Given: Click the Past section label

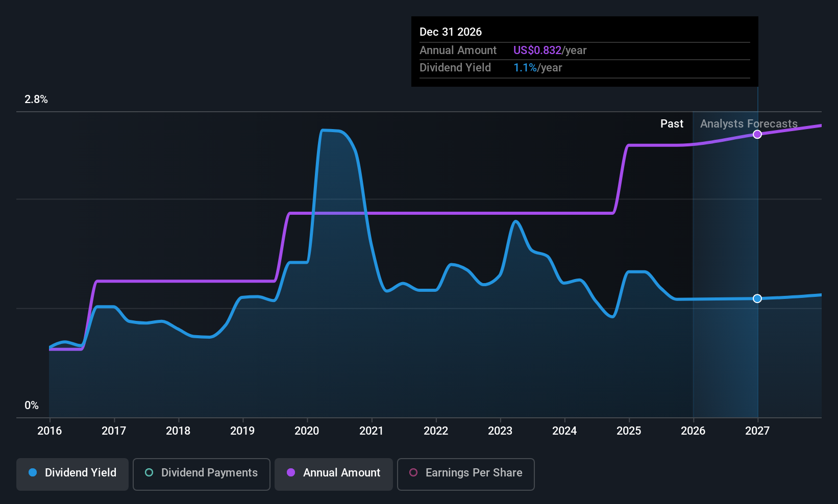Looking at the screenshot, I should coord(672,124).
